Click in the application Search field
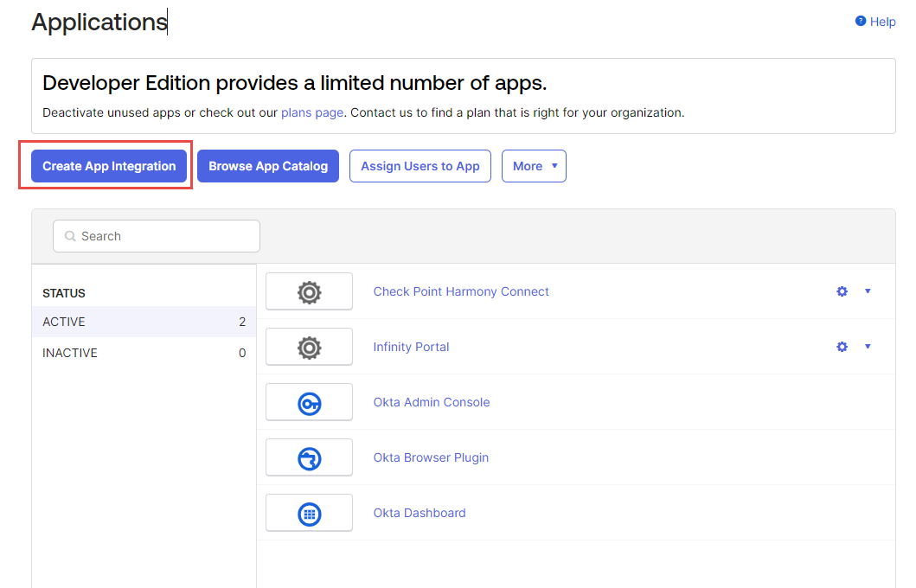The image size is (916, 588). (164, 236)
